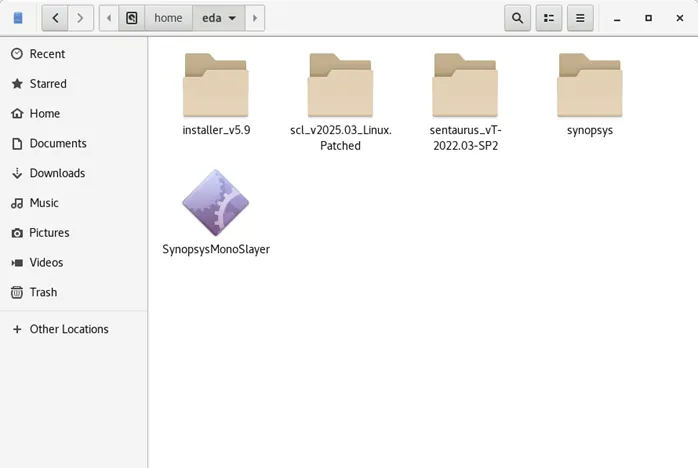
Task: Open Pictures in sidebar
Action: click(x=73, y=233)
